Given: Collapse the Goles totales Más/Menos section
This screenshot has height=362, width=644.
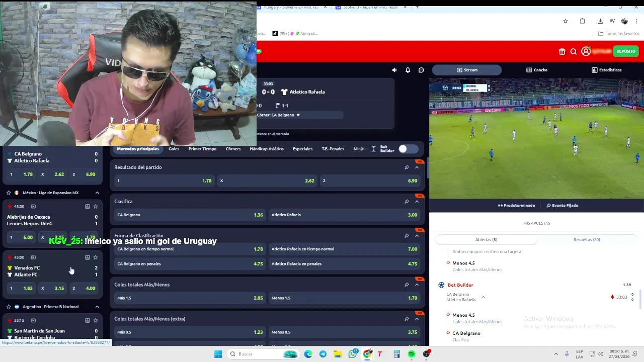Looking at the screenshot, I should point(417,285).
